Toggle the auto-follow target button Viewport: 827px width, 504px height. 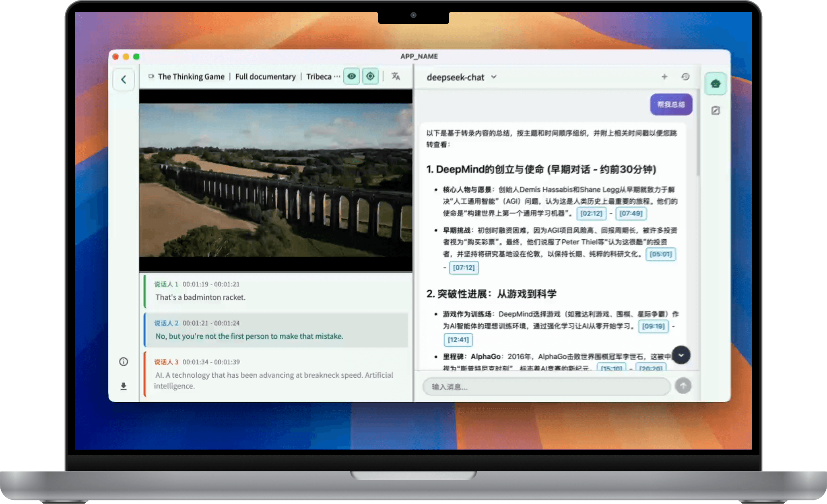click(370, 76)
